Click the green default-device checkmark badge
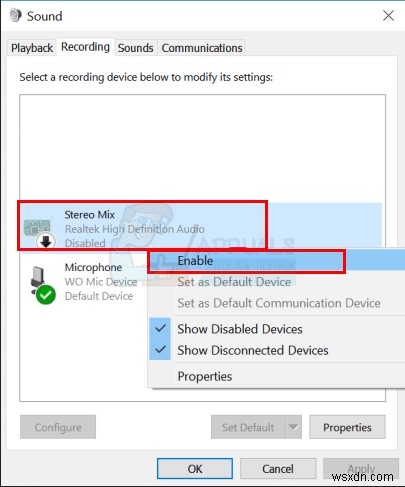Viewport: 405px width, 487px height. (x=46, y=295)
